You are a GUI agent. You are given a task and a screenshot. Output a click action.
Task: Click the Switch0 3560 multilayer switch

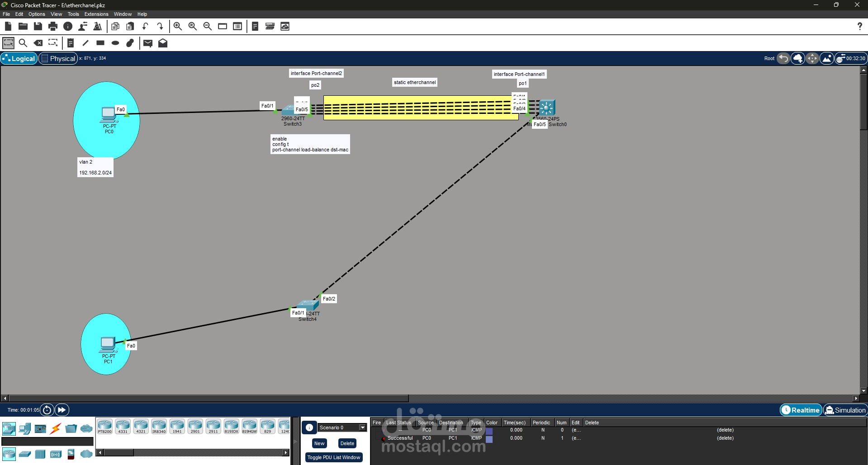[x=547, y=108]
